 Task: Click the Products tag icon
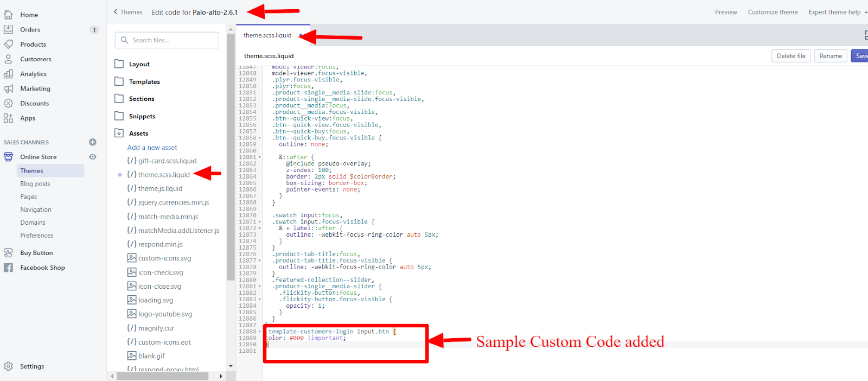click(8, 44)
